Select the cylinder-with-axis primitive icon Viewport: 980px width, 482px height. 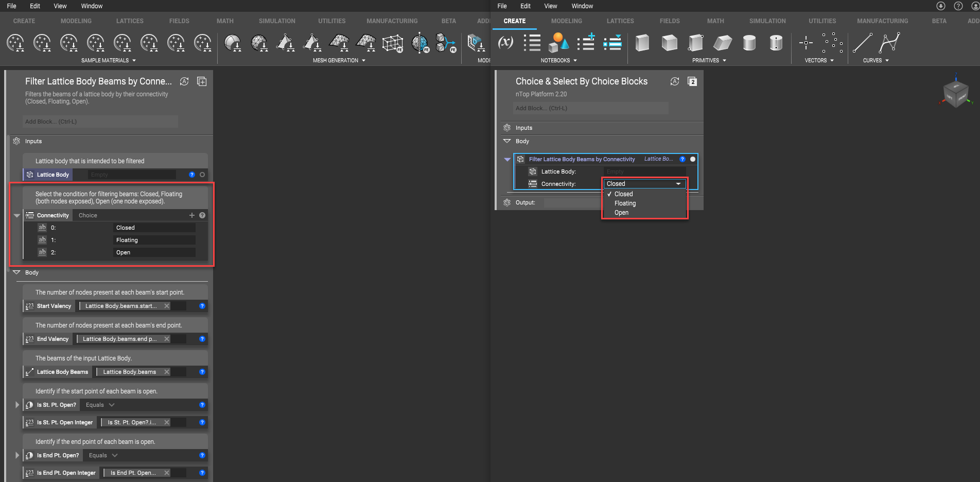point(776,43)
